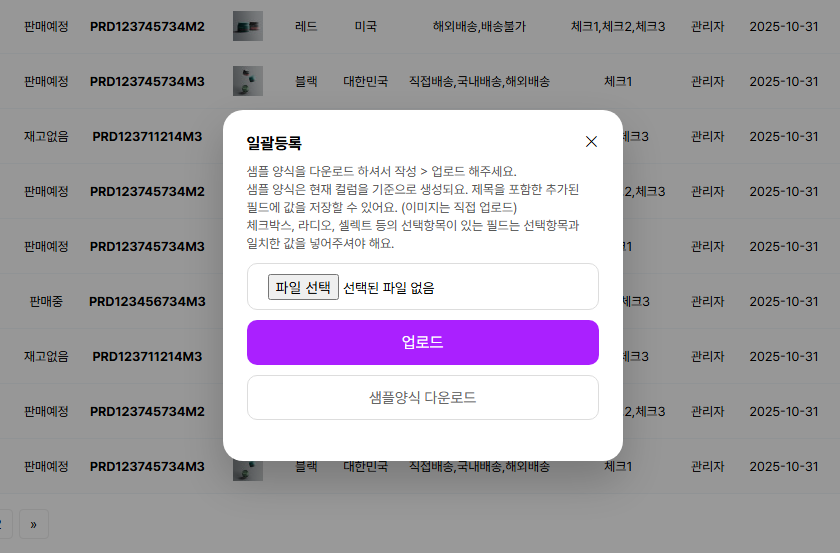Viewport: 840px width, 553px height.
Task: Open the thumbnail next to 블랙 in second row
Action: tap(247, 81)
